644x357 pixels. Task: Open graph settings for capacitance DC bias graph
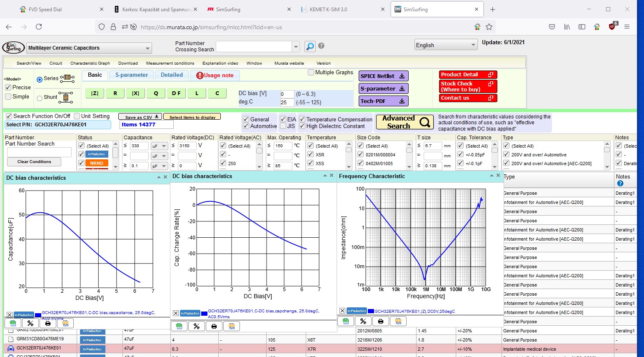pos(30,323)
